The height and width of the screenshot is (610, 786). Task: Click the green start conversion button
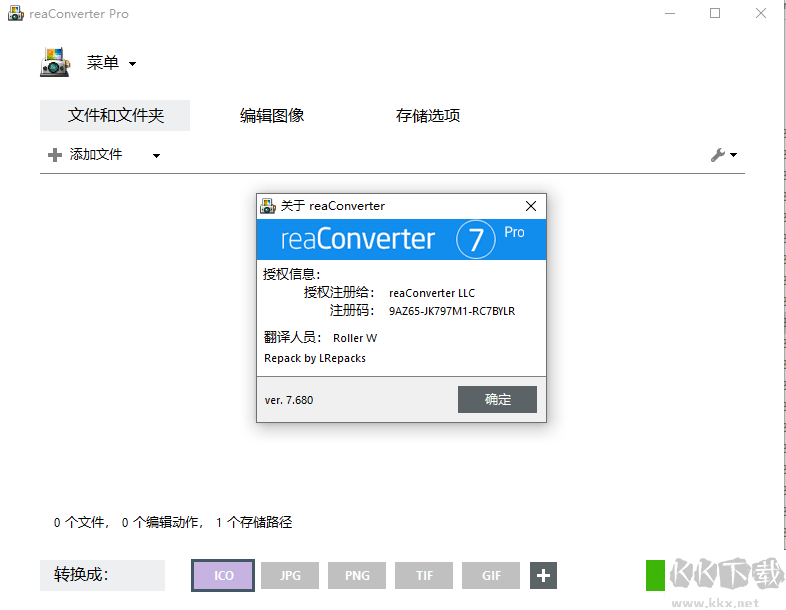655,575
